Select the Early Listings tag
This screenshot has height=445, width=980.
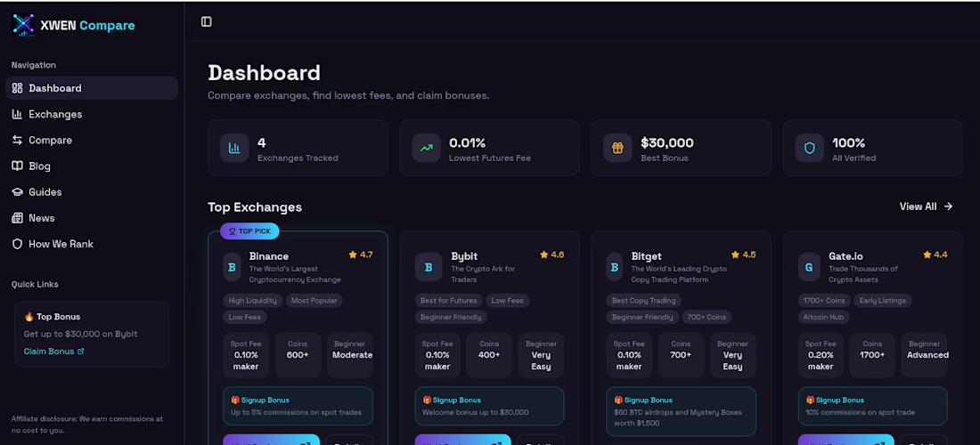[883, 300]
